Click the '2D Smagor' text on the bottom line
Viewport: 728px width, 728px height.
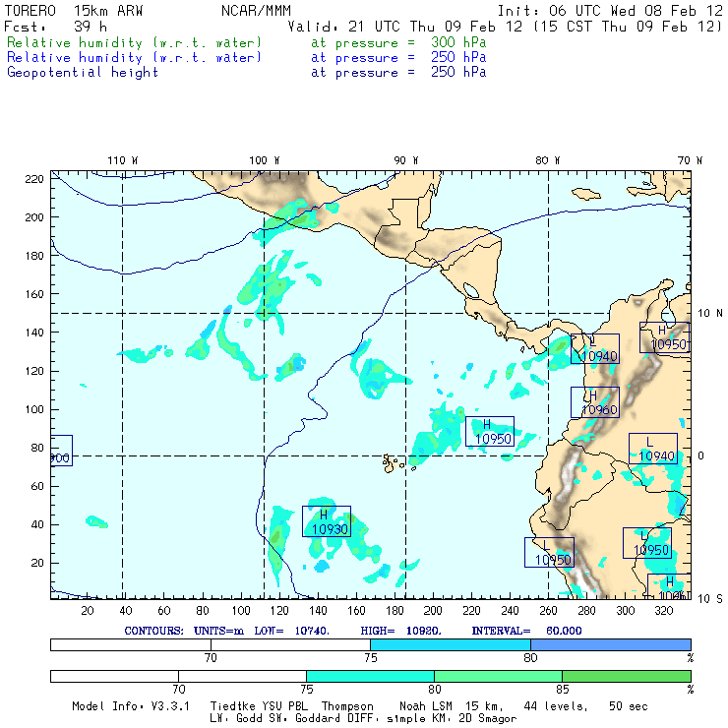[x=488, y=719]
